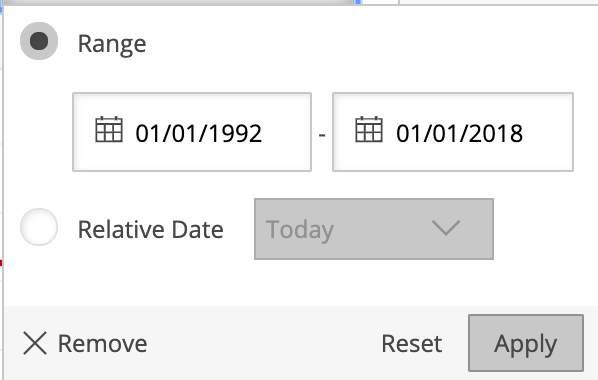Select the Relative Date radio button
This screenshot has width=598, height=380.
[39, 227]
